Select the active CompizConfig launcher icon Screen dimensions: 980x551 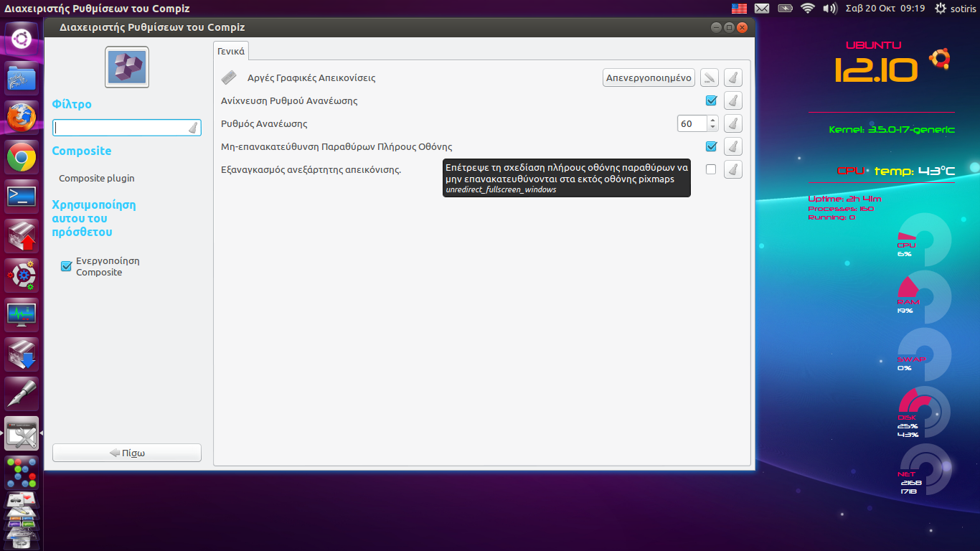(x=22, y=433)
